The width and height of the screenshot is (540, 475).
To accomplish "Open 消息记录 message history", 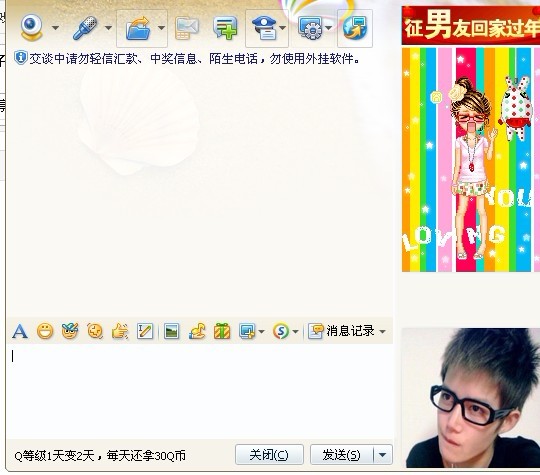I will [x=341, y=331].
